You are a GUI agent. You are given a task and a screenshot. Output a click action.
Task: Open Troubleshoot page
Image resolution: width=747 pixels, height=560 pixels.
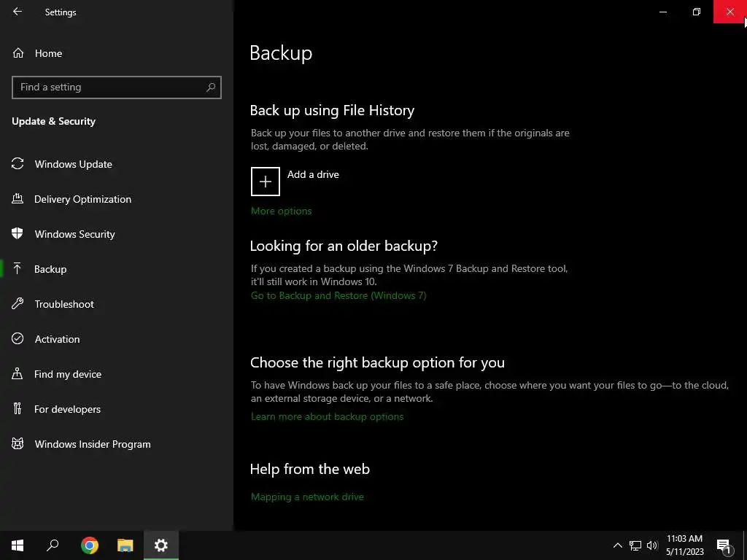pyautogui.click(x=117, y=304)
